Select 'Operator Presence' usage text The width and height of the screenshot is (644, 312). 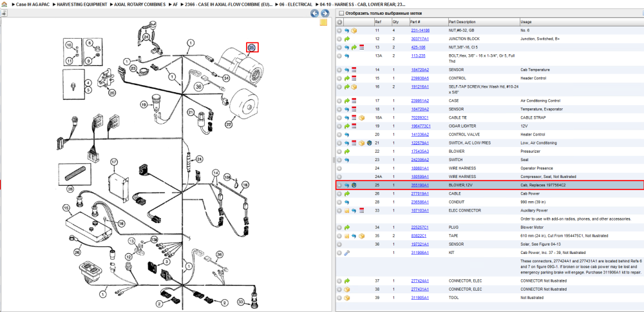pos(535,168)
